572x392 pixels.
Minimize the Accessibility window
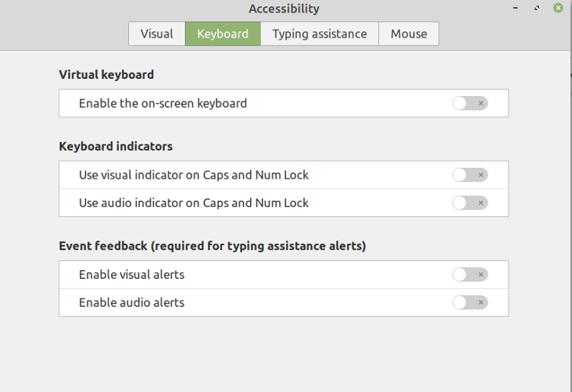pyautogui.click(x=517, y=9)
